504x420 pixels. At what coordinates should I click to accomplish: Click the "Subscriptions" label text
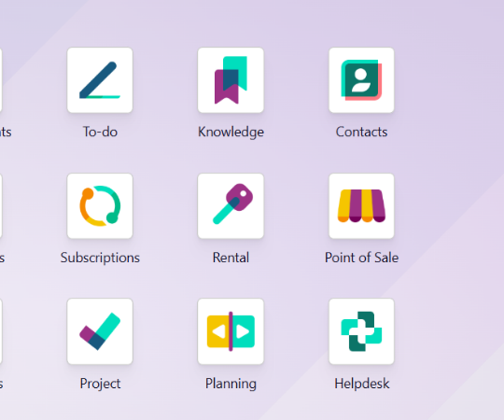pos(100,258)
